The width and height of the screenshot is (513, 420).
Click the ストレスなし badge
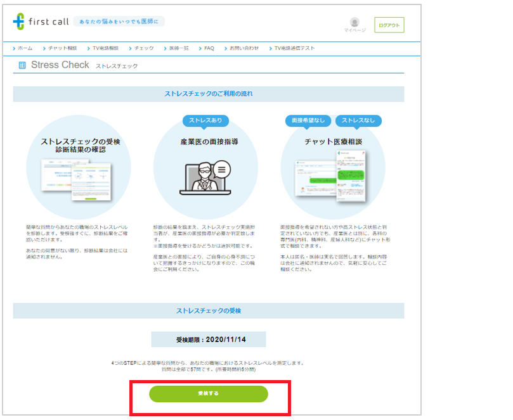(x=358, y=120)
